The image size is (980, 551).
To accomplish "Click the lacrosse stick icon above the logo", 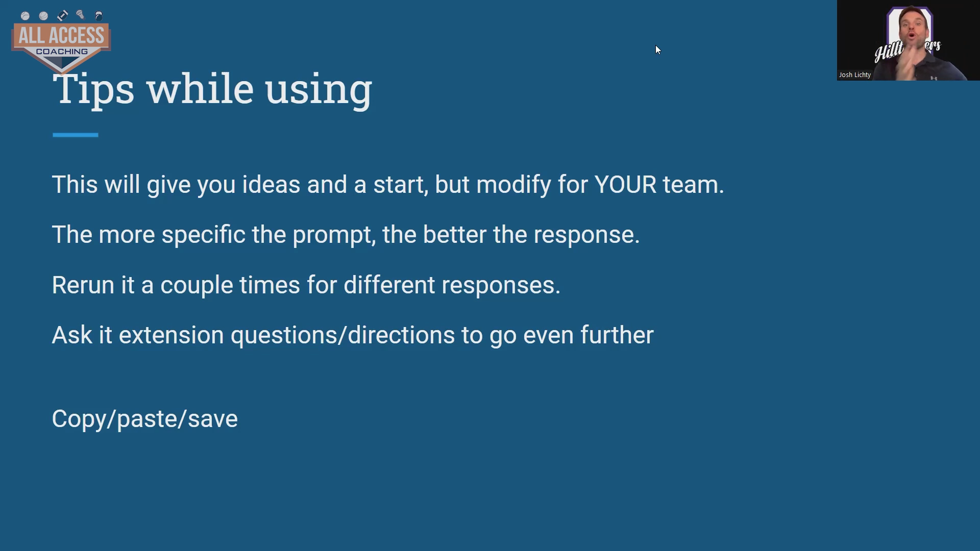I will tap(80, 15).
